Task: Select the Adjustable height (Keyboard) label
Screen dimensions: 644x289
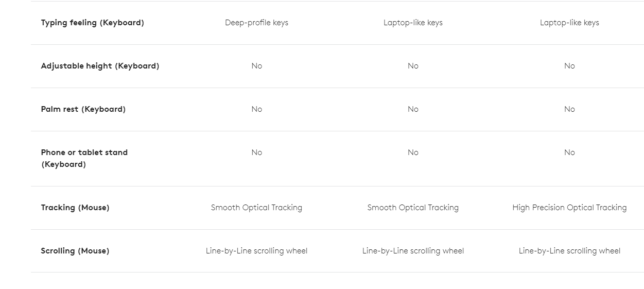Action: (100, 66)
